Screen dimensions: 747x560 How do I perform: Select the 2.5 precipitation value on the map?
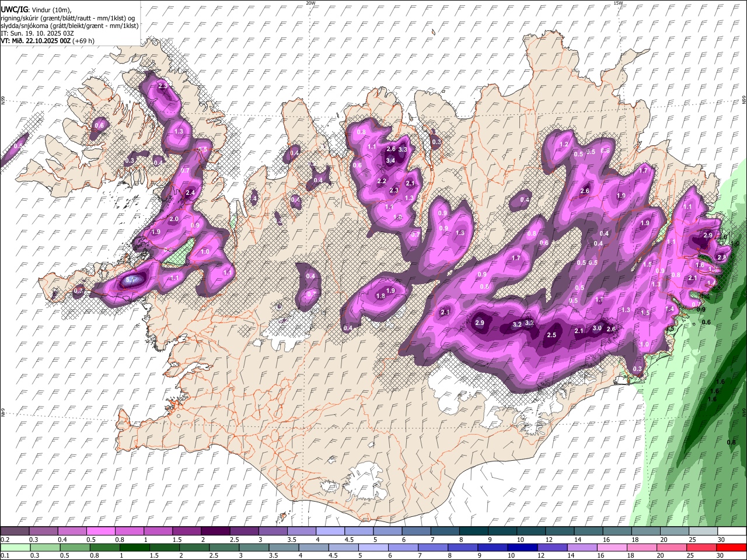click(x=551, y=335)
